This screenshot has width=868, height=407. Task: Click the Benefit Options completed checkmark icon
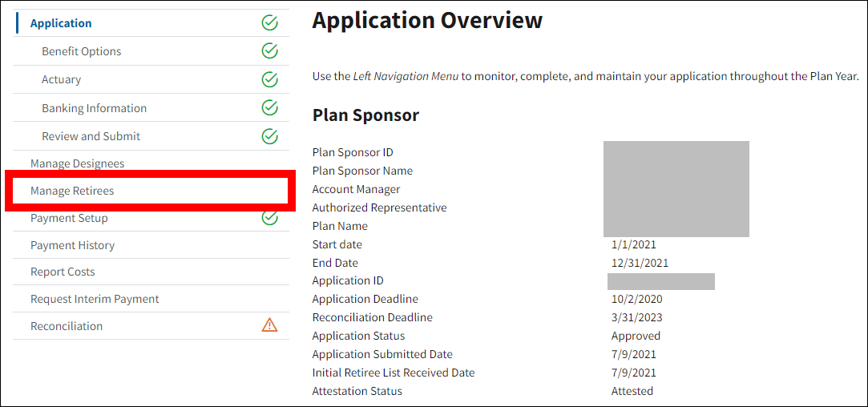click(269, 51)
